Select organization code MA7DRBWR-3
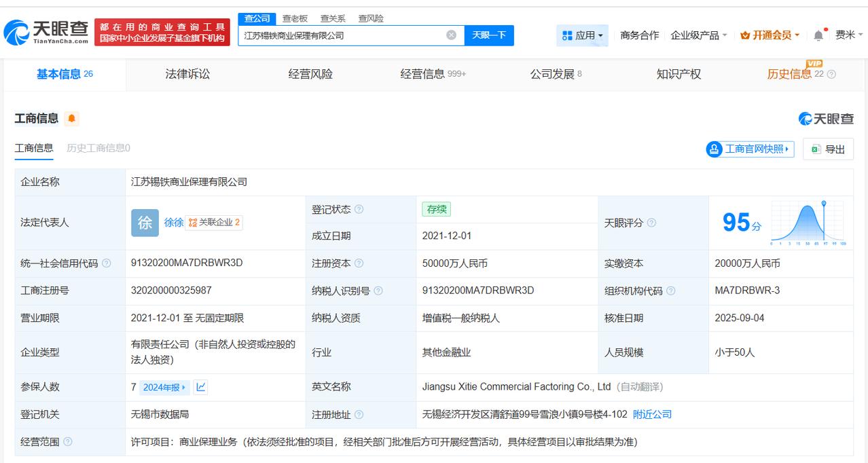 [747, 291]
